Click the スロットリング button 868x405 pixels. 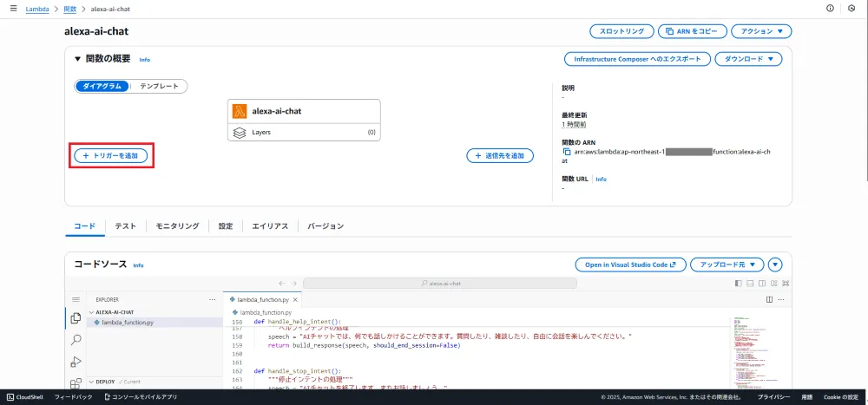(x=621, y=31)
